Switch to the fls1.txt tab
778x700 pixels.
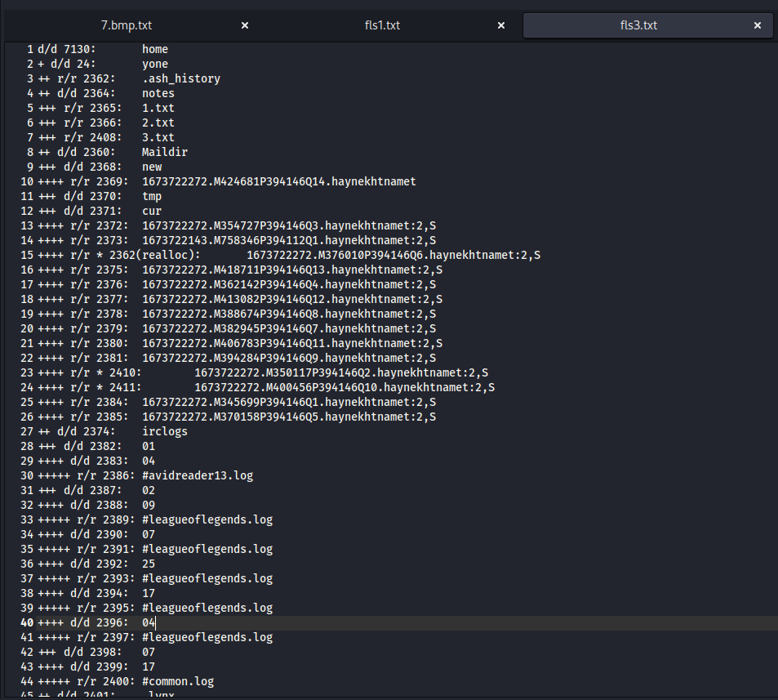click(382, 25)
